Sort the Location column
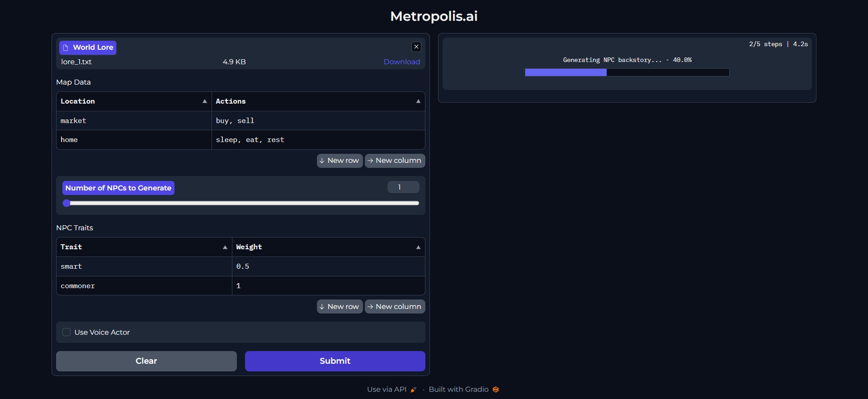 [205, 101]
